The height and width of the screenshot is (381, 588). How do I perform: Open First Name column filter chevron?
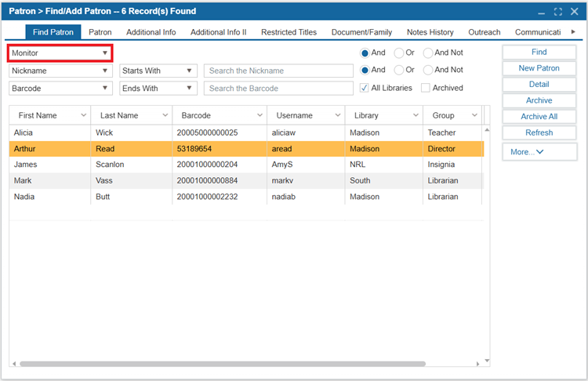(83, 115)
